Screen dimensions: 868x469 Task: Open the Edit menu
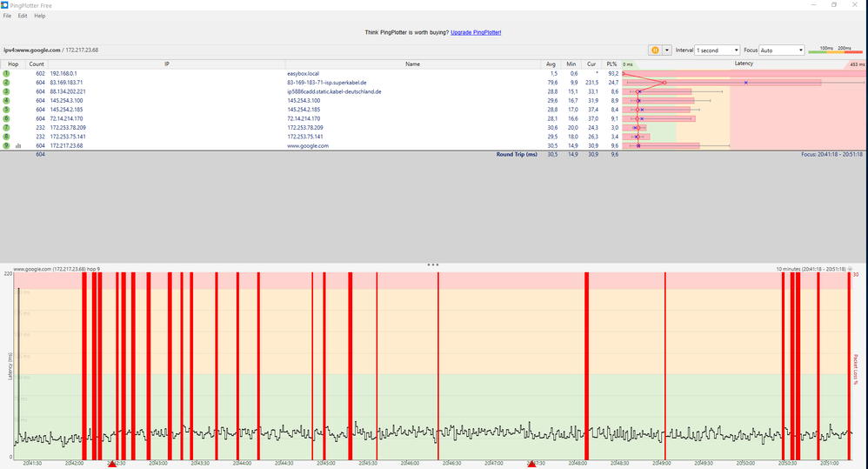pos(23,16)
